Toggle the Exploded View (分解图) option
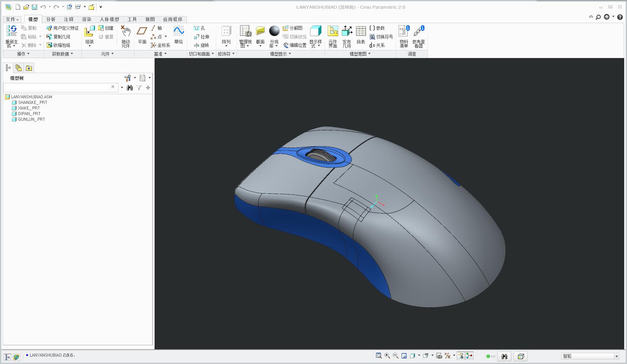This screenshot has width=627, height=364. [x=293, y=28]
